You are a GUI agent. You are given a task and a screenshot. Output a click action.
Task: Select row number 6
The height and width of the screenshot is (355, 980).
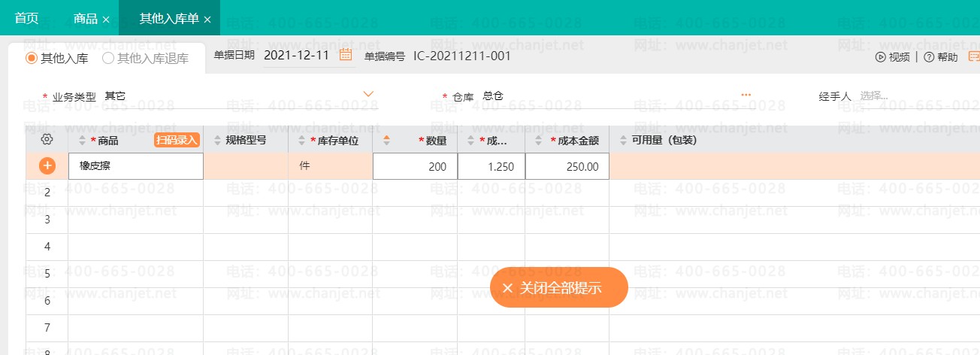point(47,301)
